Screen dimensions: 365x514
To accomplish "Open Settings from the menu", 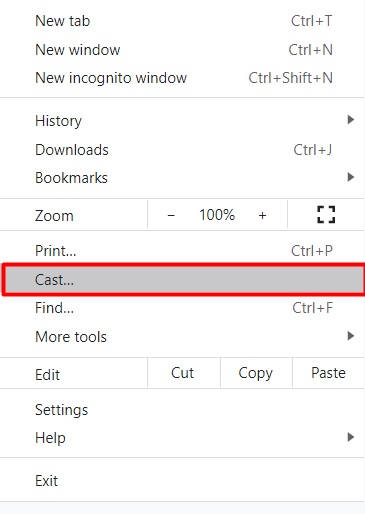I will (182, 410).
